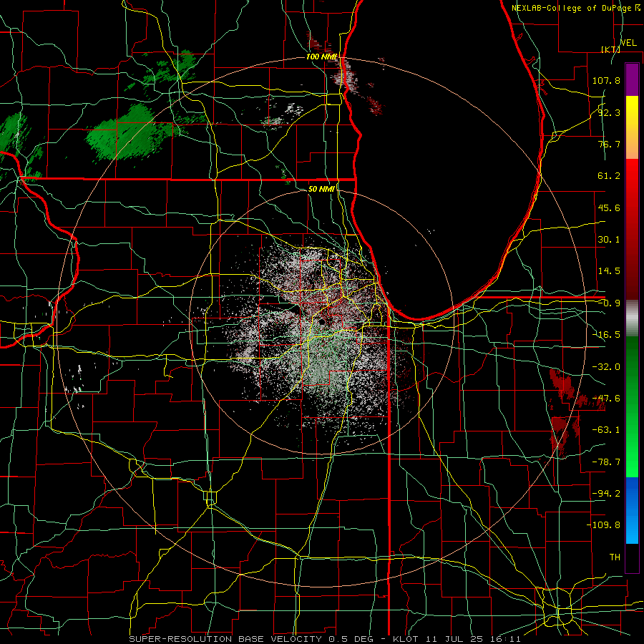Click the [KT] units label
The width and height of the screenshot is (644, 644).
610,49
